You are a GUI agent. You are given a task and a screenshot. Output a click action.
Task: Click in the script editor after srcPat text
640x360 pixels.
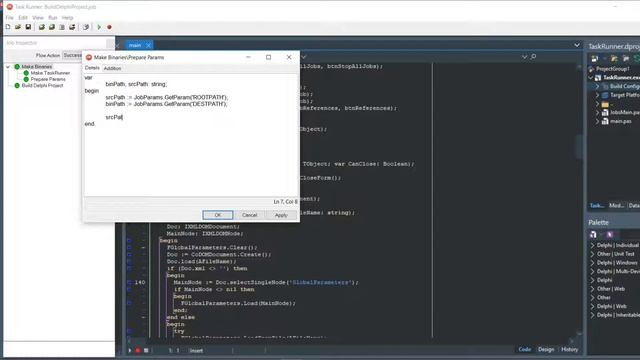coord(123,118)
